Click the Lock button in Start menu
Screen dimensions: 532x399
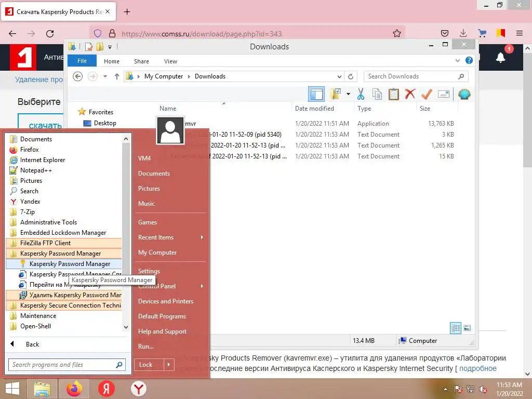click(x=149, y=365)
